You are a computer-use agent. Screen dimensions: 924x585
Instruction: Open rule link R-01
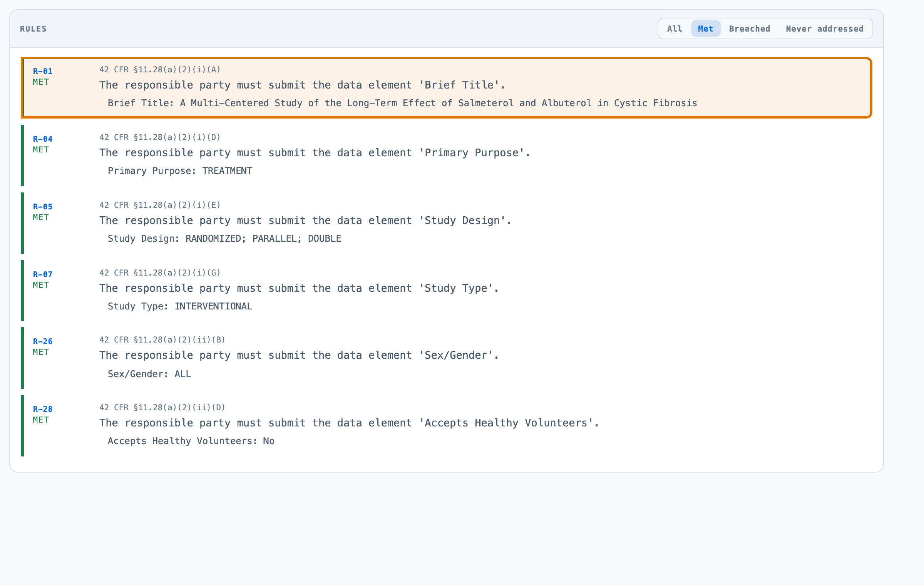(43, 71)
